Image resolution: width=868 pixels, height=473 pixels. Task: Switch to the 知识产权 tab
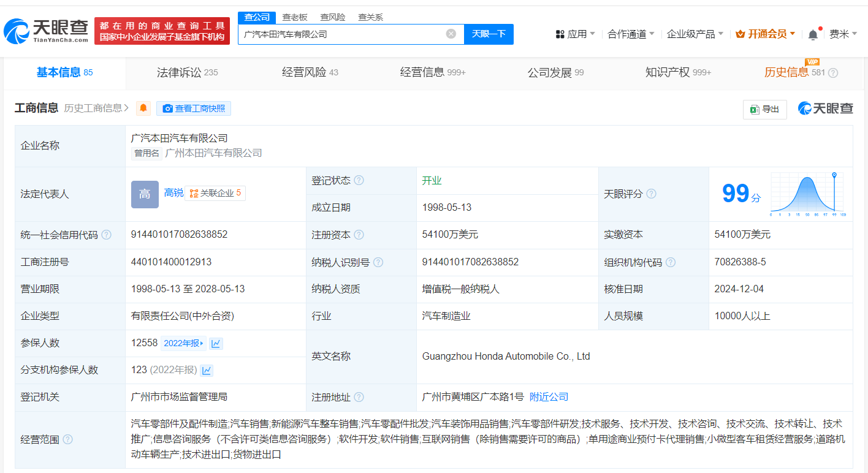tap(677, 72)
